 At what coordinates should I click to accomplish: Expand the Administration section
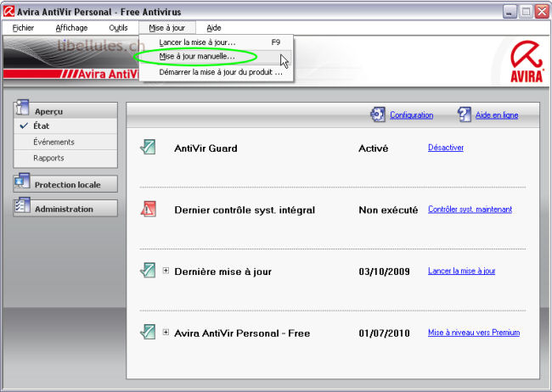[x=65, y=209]
